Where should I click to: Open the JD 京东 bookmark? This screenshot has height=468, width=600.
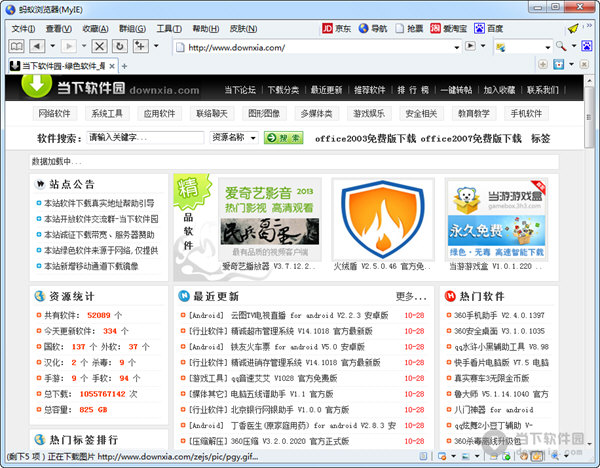(336, 28)
